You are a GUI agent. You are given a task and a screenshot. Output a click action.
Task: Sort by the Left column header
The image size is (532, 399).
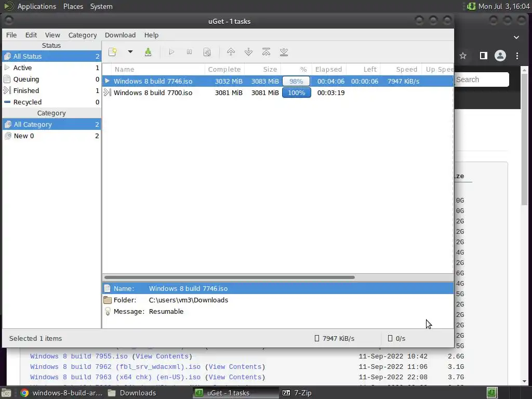pyautogui.click(x=363, y=69)
